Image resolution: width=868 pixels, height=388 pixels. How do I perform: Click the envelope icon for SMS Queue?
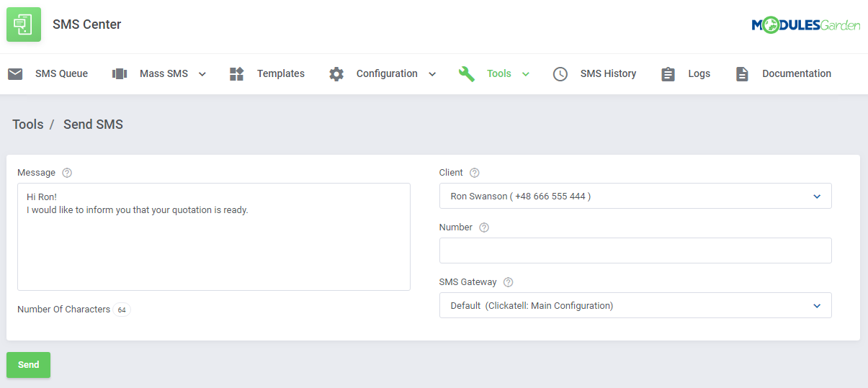coord(15,73)
